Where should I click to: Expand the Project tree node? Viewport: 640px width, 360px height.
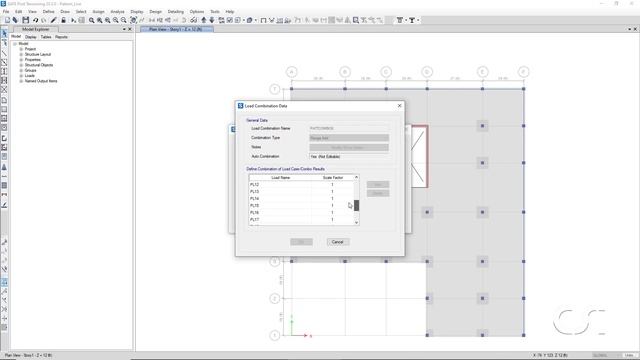click(21, 49)
